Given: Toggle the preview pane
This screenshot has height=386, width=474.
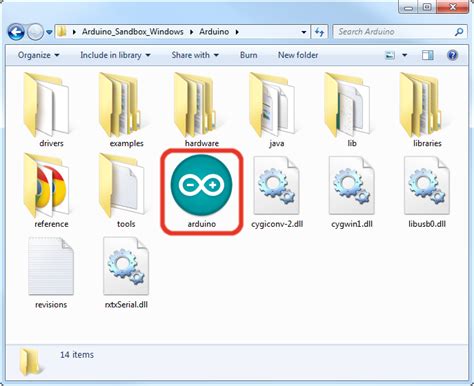Looking at the screenshot, I should point(428,55).
